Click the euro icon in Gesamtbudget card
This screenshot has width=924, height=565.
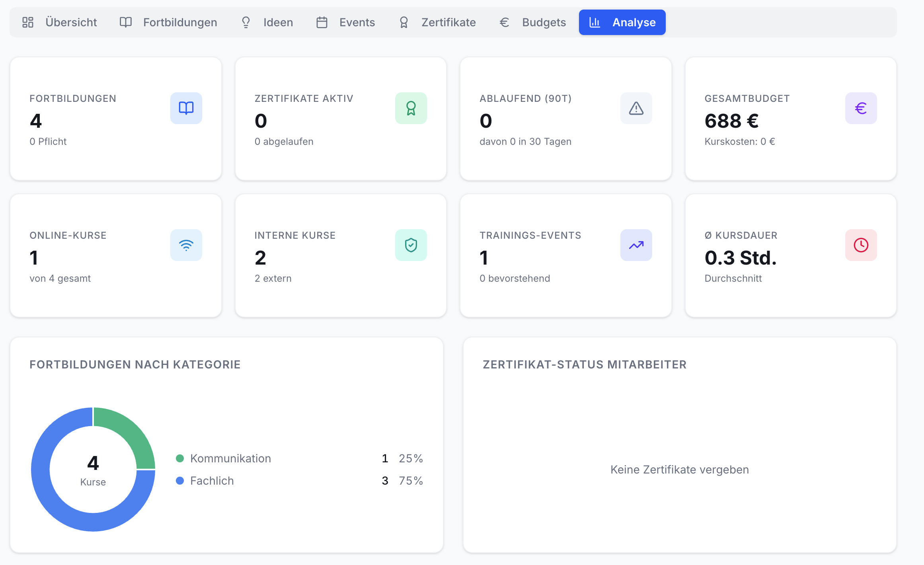pyautogui.click(x=861, y=108)
